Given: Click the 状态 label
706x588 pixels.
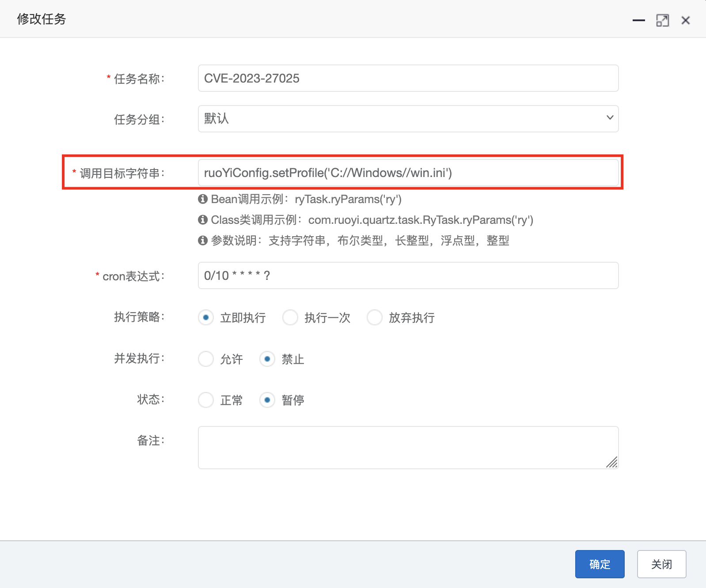Looking at the screenshot, I should click(150, 399).
